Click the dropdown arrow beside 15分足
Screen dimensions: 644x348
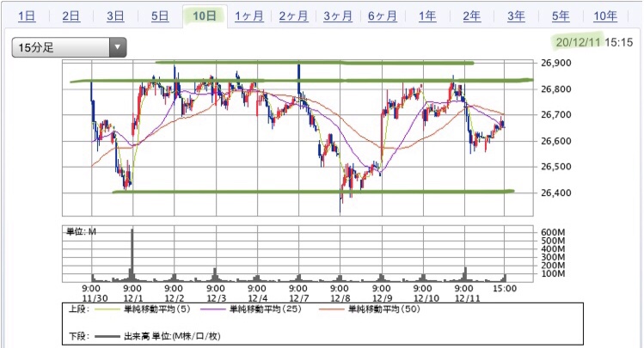point(118,47)
